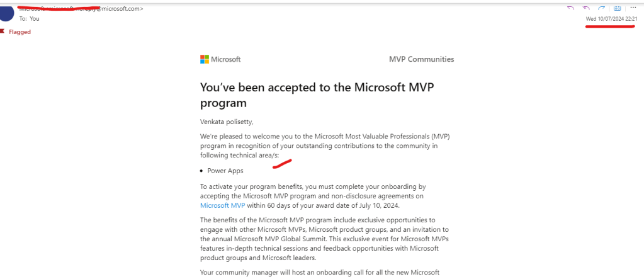
Task: Click the Reply arrow icon
Action: (570, 8)
